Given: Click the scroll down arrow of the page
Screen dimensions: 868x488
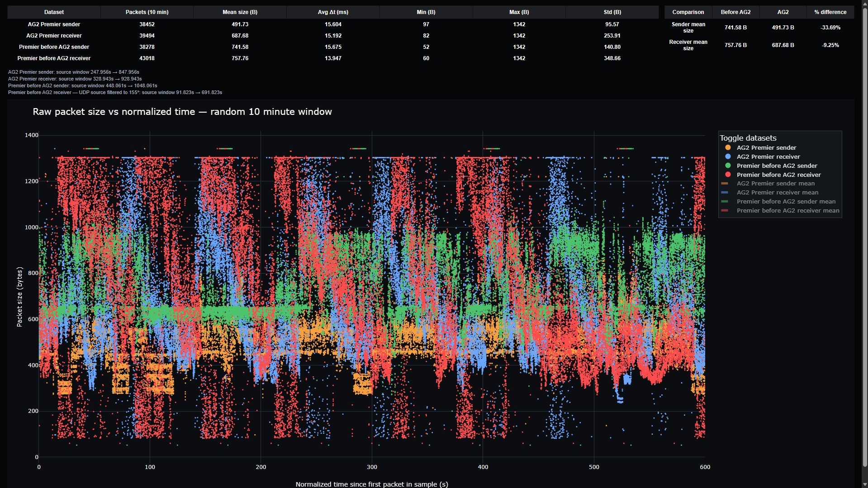Looking at the screenshot, I should coord(864,484).
